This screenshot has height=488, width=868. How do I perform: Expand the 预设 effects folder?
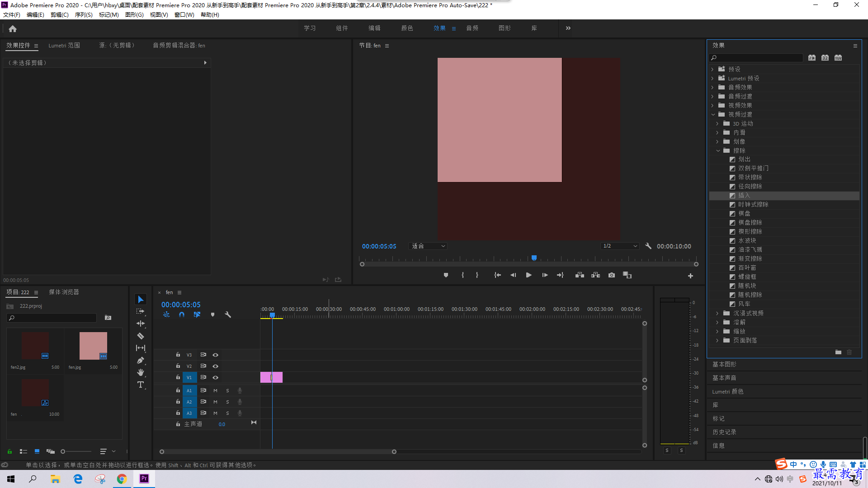[712, 69]
